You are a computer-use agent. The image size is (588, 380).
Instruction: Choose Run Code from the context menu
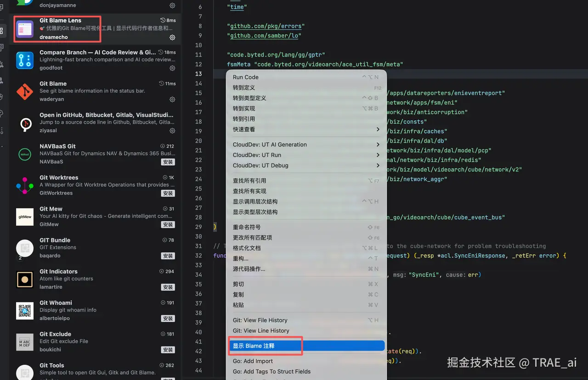[x=306, y=77]
